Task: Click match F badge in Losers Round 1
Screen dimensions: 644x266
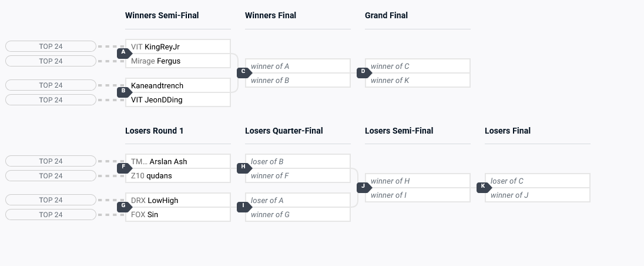Action: coord(123,168)
